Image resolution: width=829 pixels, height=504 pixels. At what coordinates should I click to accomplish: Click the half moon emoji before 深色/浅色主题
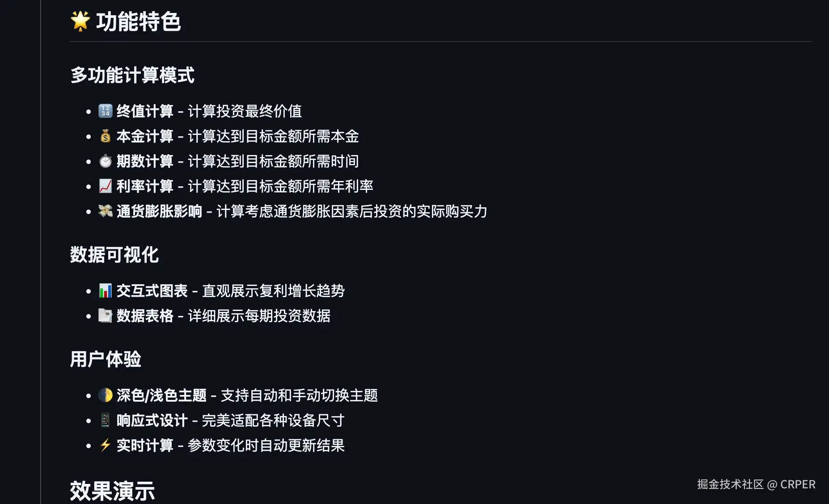point(106,395)
